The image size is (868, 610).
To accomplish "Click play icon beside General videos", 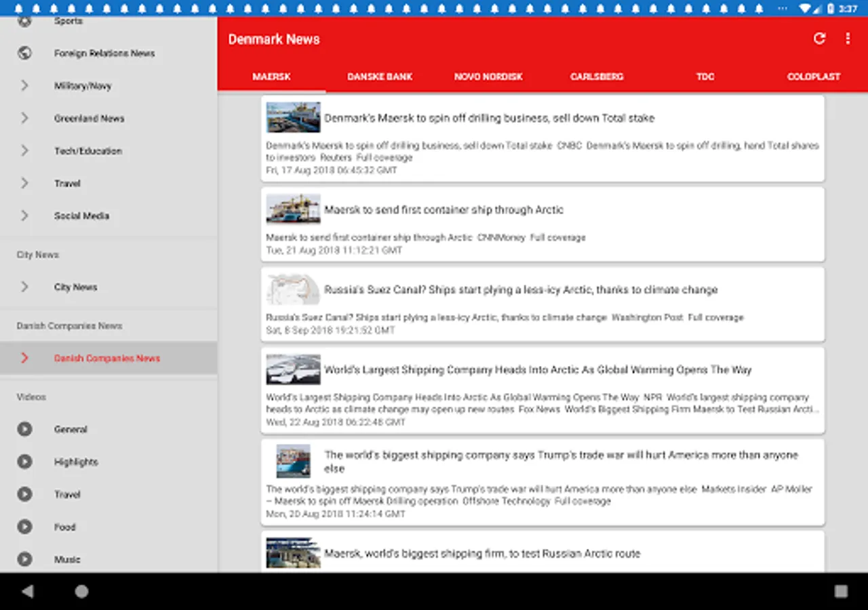I will [24, 429].
